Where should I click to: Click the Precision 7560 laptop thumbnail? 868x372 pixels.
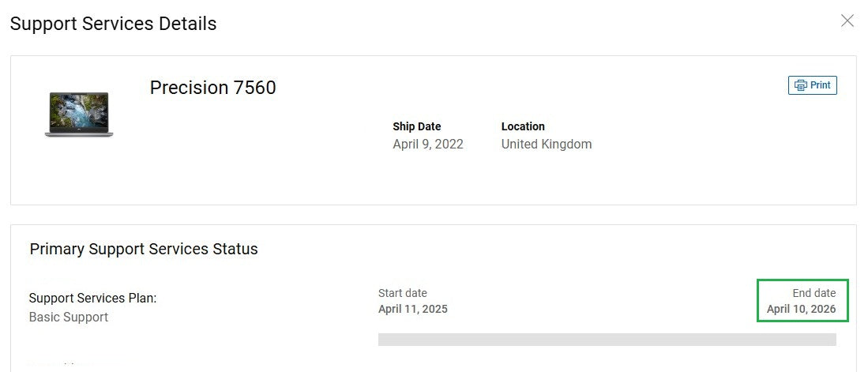click(79, 115)
